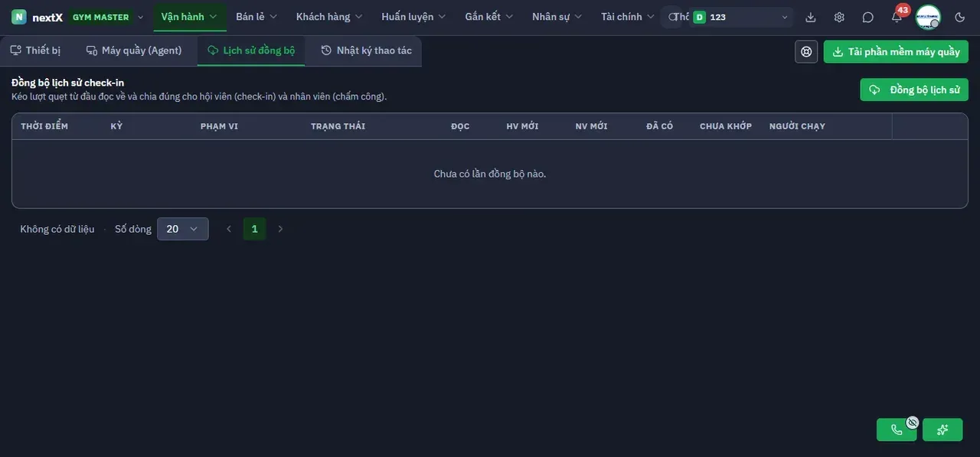Click the nextX logo icon

click(x=19, y=17)
